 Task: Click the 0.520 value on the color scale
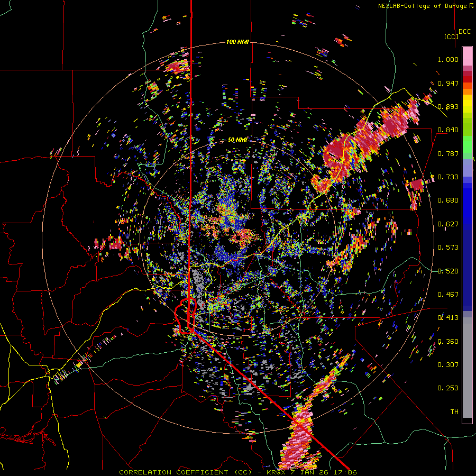pos(448,271)
